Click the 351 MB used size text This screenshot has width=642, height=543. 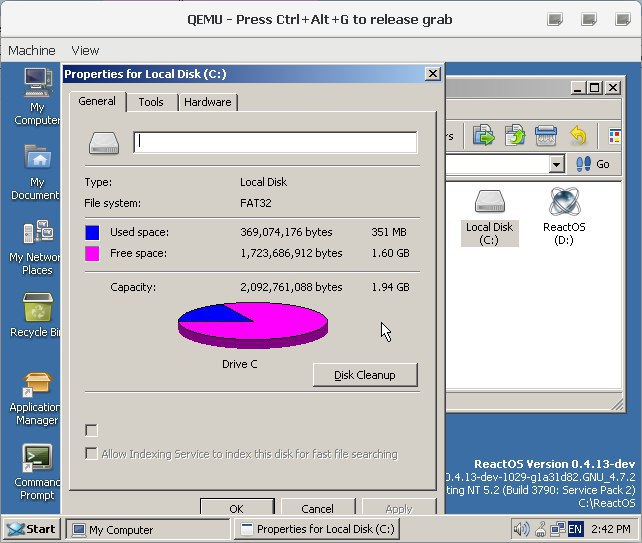pyautogui.click(x=389, y=232)
